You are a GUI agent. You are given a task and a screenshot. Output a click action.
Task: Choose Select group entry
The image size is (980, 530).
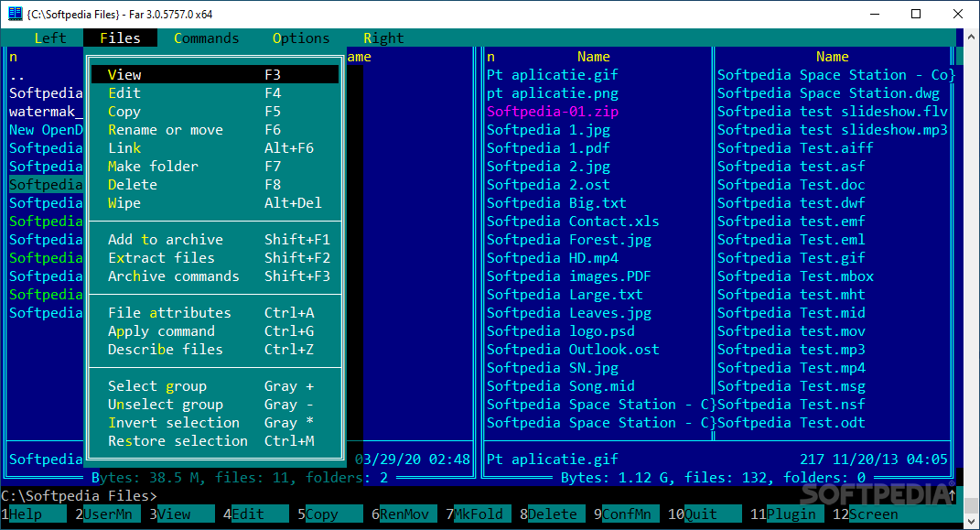[215, 385]
